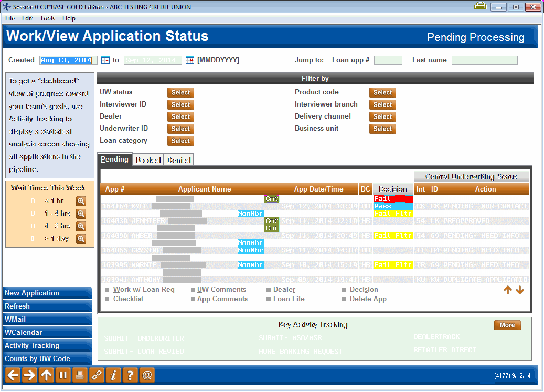This screenshot has width=544, height=392.
Task: Click the print screen icon on bottom toolbar
Action: [80, 375]
